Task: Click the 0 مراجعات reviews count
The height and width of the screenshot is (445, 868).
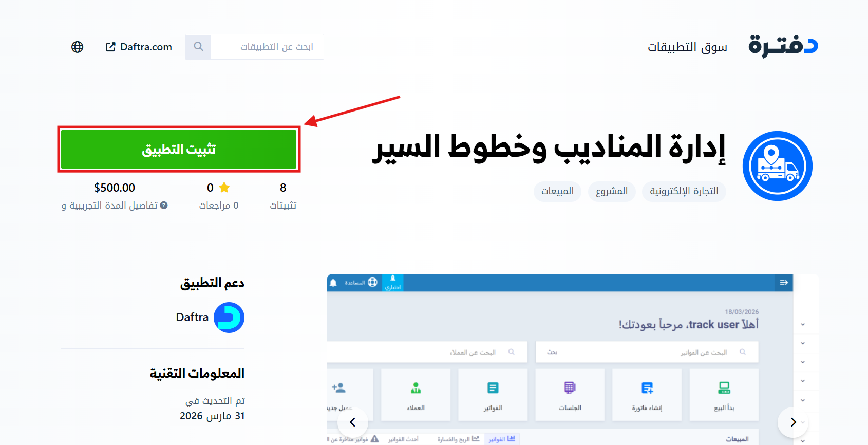Action: pyautogui.click(x=219, y=205)
